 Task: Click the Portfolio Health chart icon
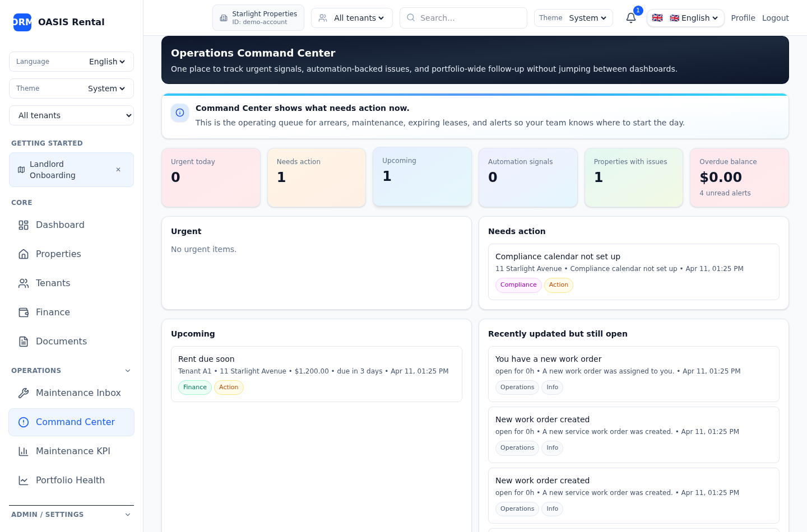[24, 480]
